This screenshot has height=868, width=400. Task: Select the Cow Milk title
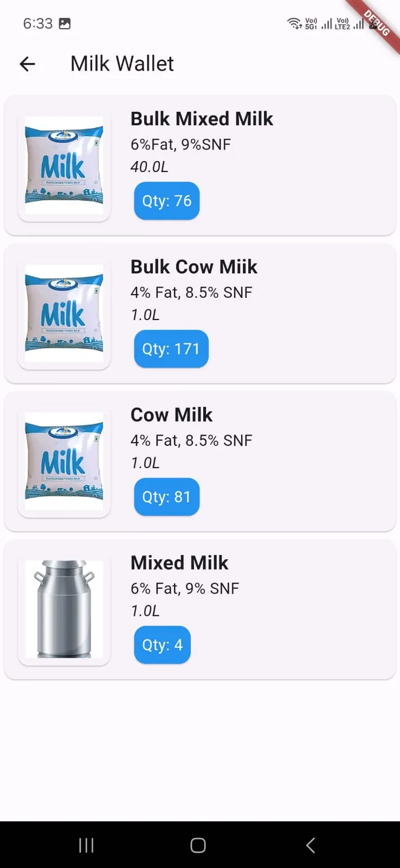[x=172, y=415]
